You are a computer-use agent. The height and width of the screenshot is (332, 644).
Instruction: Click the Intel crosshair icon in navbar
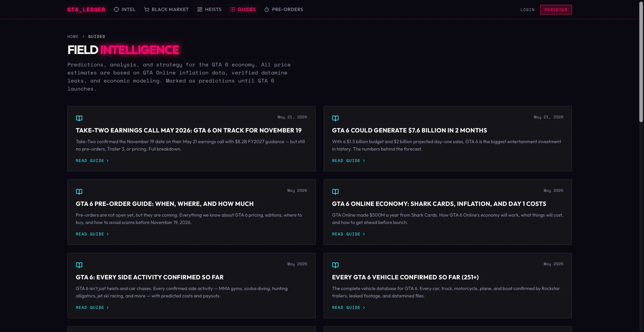[x=116, y=9]
